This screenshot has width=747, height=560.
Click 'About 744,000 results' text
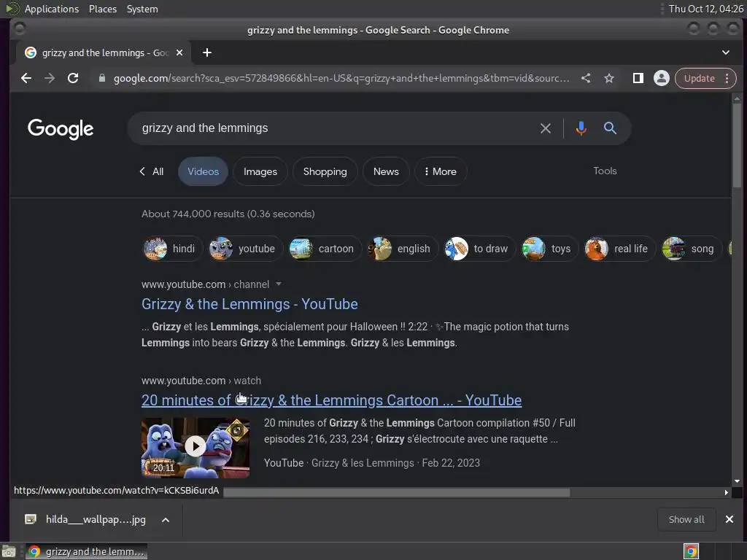(228, 214)
